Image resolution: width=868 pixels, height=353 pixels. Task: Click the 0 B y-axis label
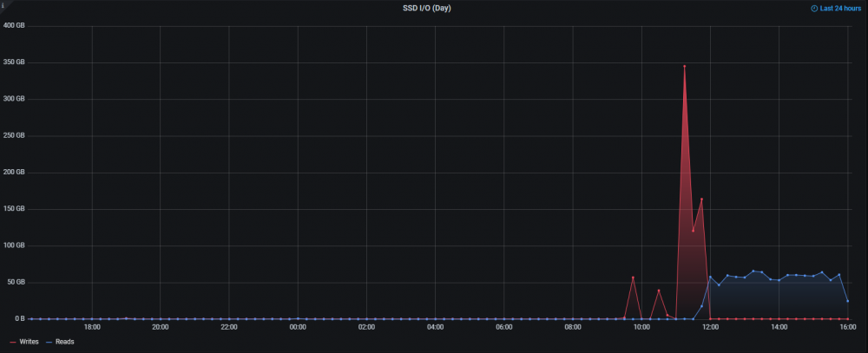19,319
